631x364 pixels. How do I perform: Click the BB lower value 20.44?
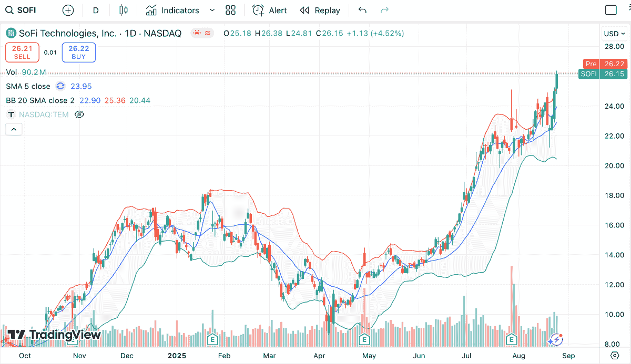point(140,100)
